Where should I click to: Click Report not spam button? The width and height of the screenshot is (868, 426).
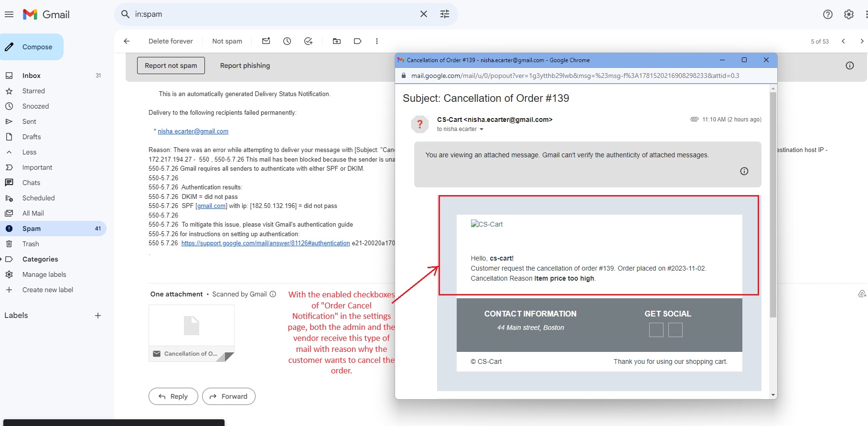tap(171, 66)
